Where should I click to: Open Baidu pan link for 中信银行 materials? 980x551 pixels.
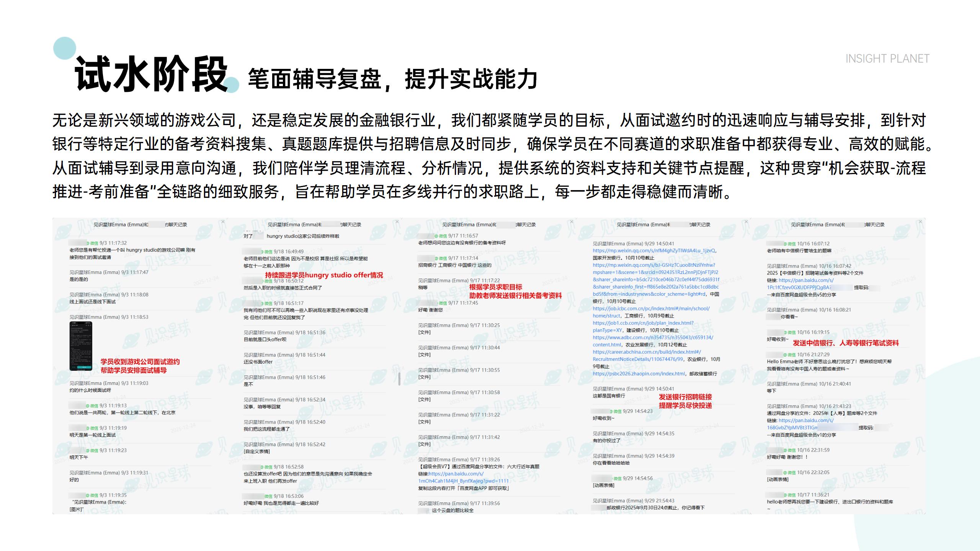point(806,280)
